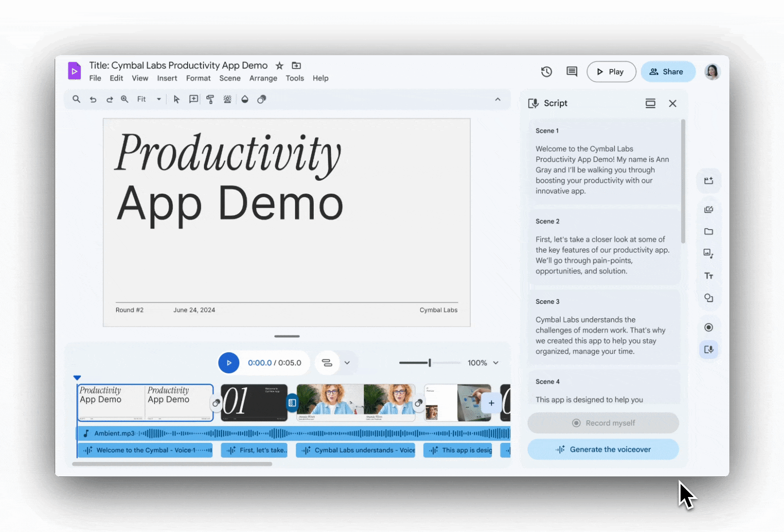This screenshot has height=532, width=784.
Task: Collapse the toolbar with the chevron
Action: tap(498, 99)
